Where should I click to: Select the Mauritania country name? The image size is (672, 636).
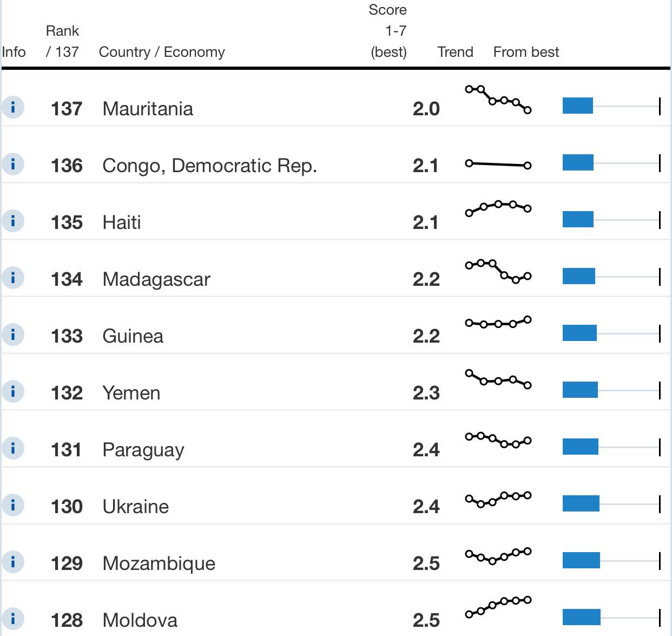click(148, 108)
